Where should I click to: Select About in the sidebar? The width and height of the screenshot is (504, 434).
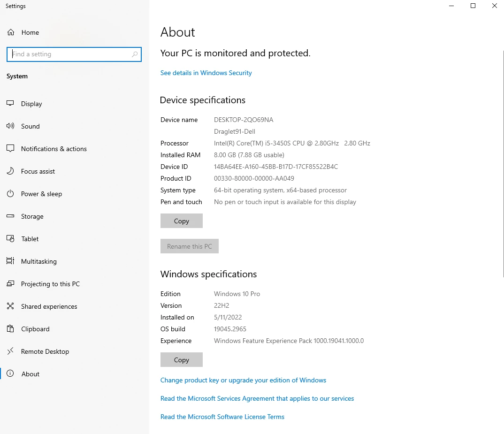[x=74, y=374]
